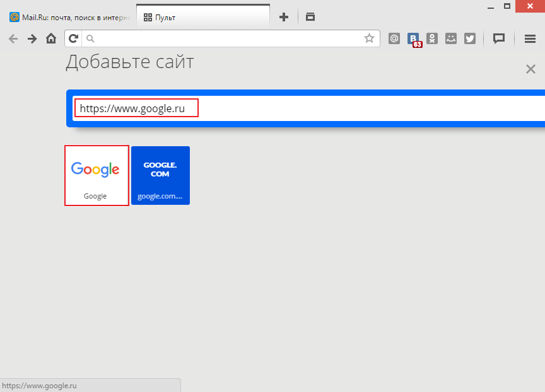Open a new tab with plus
Viewport: 545px width, 392px height.
click(284, 17)
